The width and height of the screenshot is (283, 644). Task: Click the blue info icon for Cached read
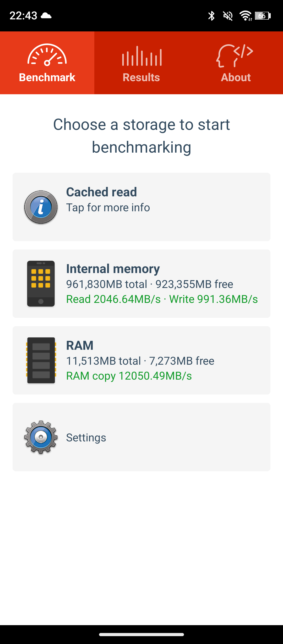(41, 207)
